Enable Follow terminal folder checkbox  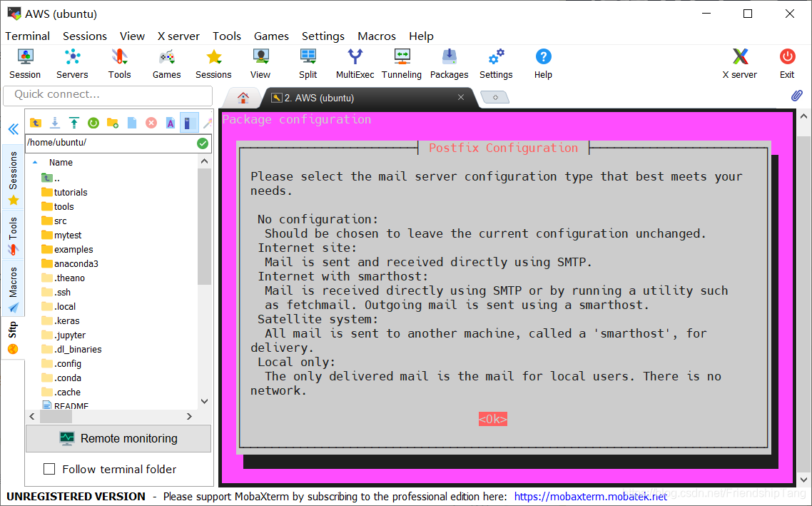pyautogui.click(x=49, y=469)
